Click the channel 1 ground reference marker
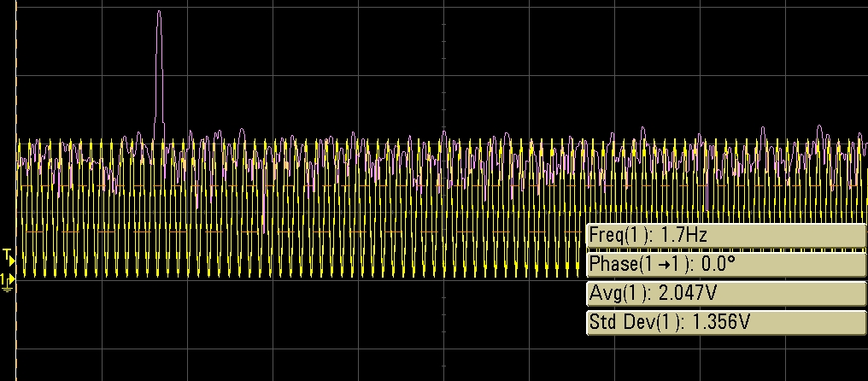The height and width of the screenshot is (381, 868). pos(8,281)
